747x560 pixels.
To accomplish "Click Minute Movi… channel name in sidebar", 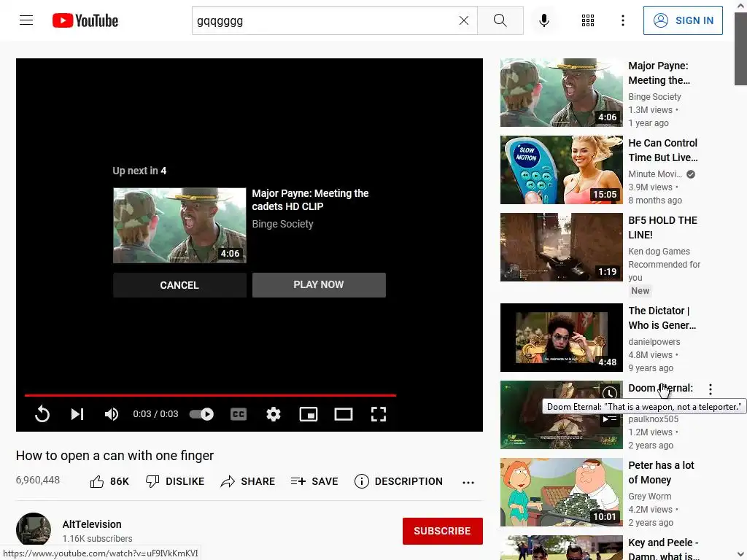I will [655, 174].
